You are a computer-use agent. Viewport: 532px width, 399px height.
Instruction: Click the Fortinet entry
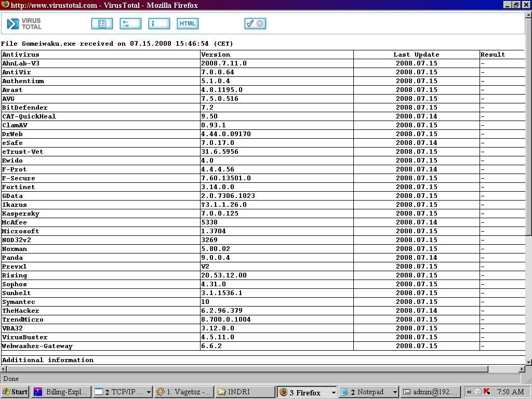pyautogui.click(x=18, y=187)
